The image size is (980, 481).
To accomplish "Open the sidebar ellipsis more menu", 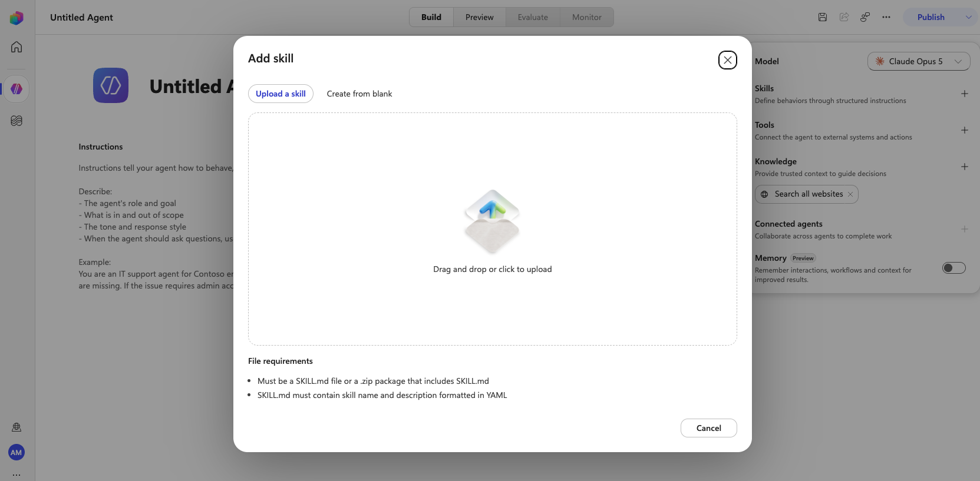I will tap(17, 475).
